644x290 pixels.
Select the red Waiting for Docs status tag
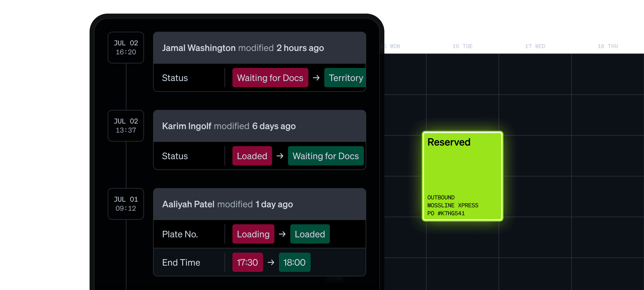[270, 78]
